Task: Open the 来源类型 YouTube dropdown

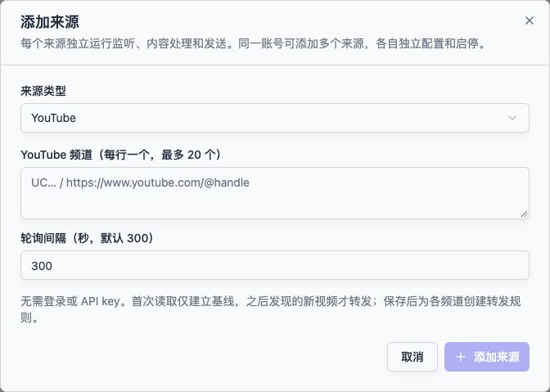Action: pyautogui.click(x=275, y=118)
